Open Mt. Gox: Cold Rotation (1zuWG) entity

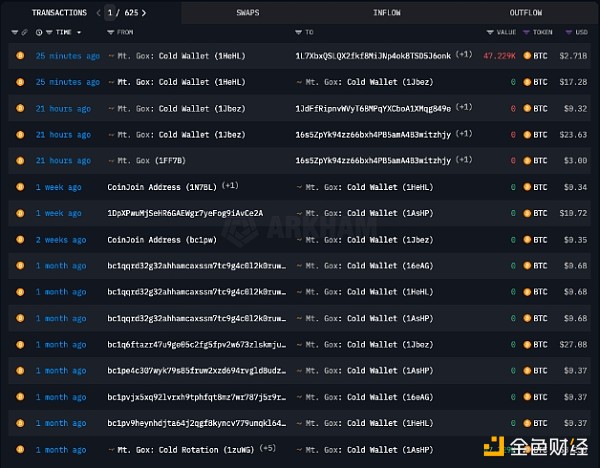click(186, 450)
